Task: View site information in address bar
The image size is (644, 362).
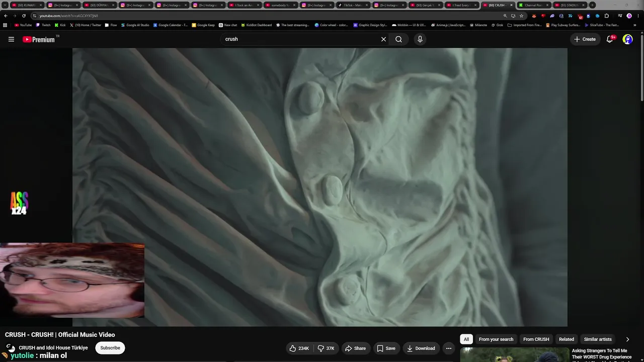Action: (34, 16)
